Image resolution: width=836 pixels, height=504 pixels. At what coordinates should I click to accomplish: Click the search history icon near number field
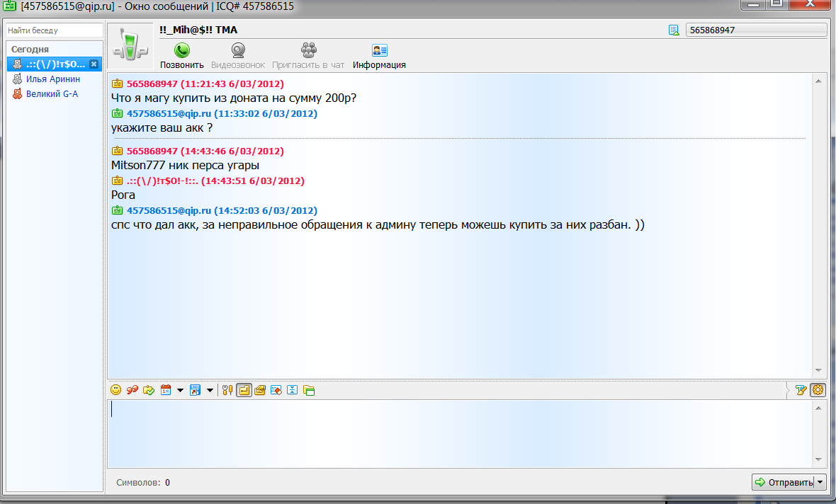[x=674, y=30]
